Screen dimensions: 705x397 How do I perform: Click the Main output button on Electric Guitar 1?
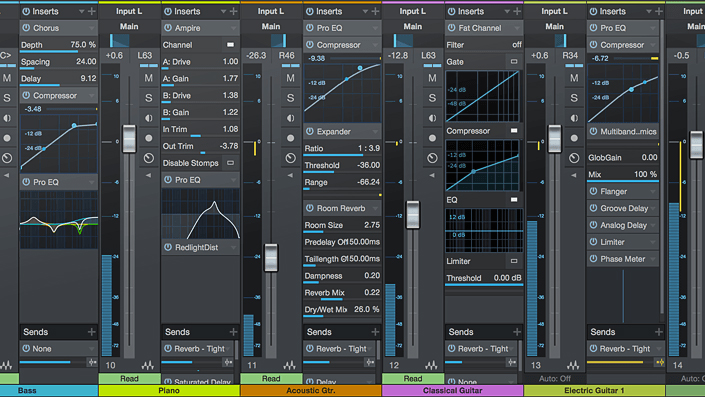click(x=554, y=27)
